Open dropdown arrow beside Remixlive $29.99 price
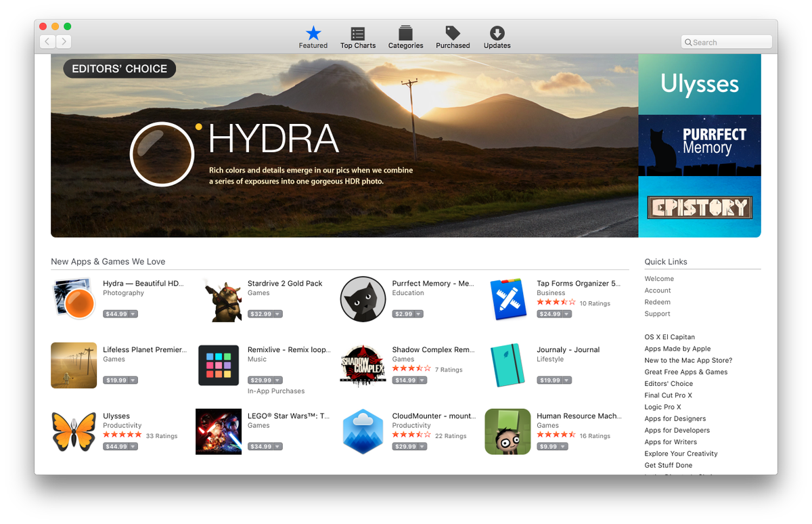 coord(278,380)
